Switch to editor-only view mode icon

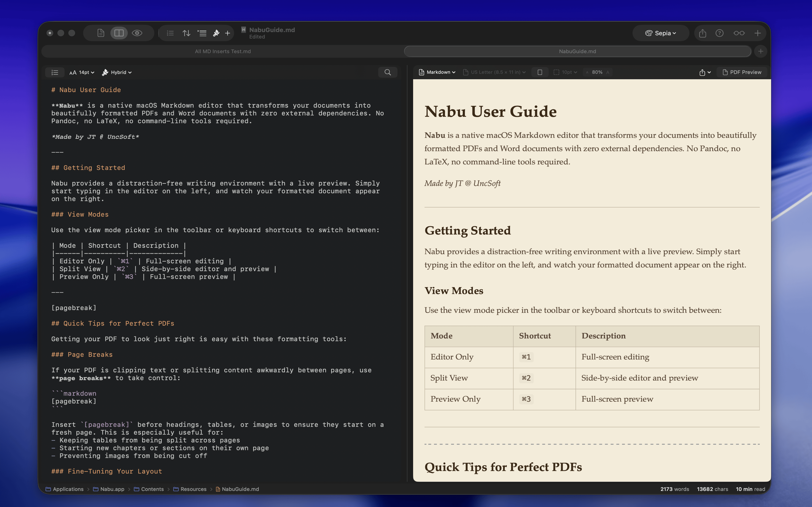[101, 33]
